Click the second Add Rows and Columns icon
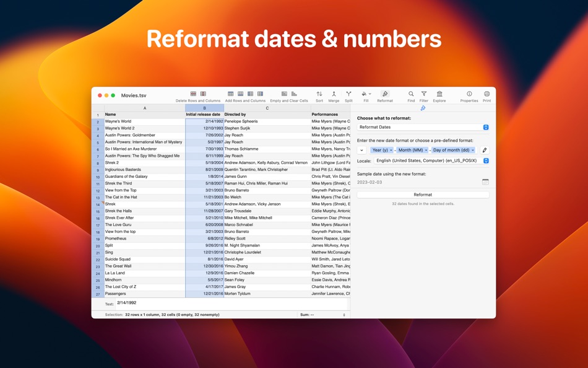588x368 pixels. [240, 94]
